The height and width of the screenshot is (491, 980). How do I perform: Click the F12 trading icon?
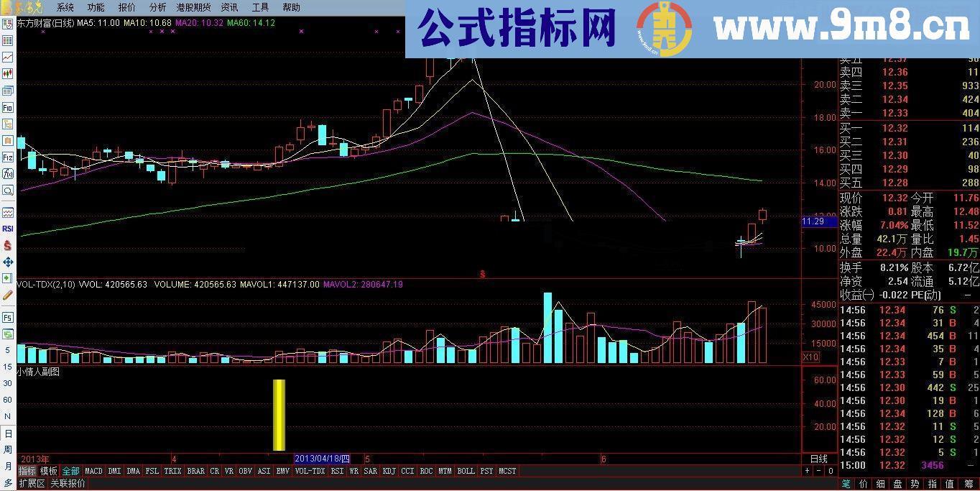[x=8, y=157]
